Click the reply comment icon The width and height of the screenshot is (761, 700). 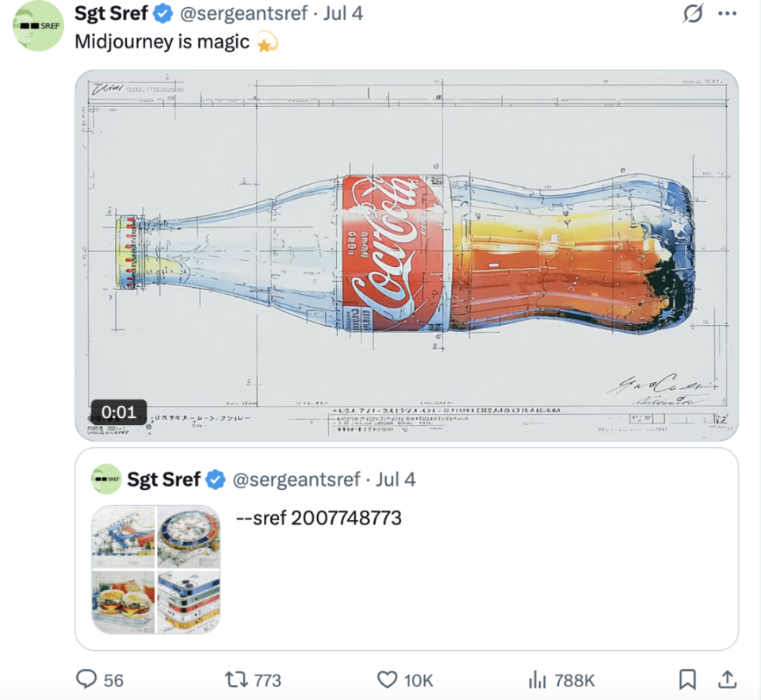coord(87,679)
